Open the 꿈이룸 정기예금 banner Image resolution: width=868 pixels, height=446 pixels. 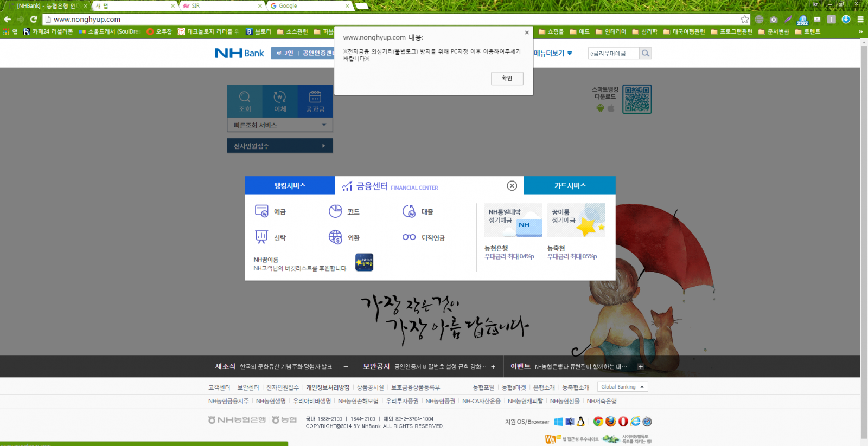point(576,220)
